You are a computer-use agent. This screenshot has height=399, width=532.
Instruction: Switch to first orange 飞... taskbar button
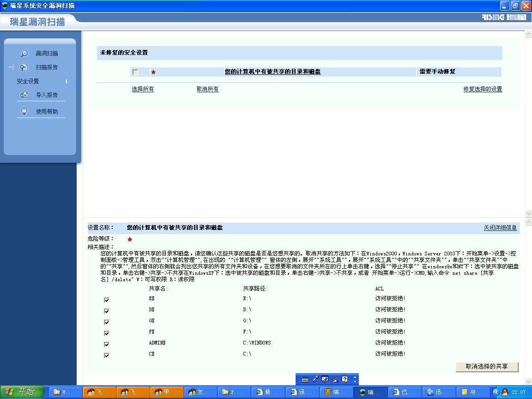click(x=99, y=392)
